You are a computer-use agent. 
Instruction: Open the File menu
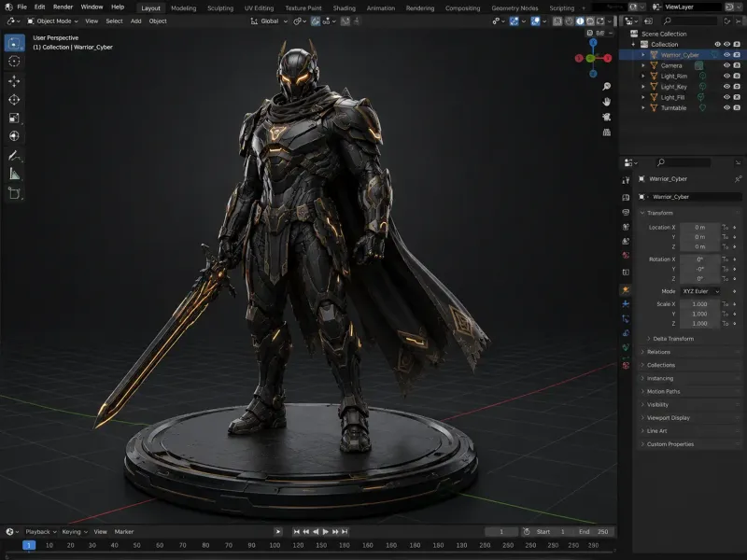click(21, 7)
